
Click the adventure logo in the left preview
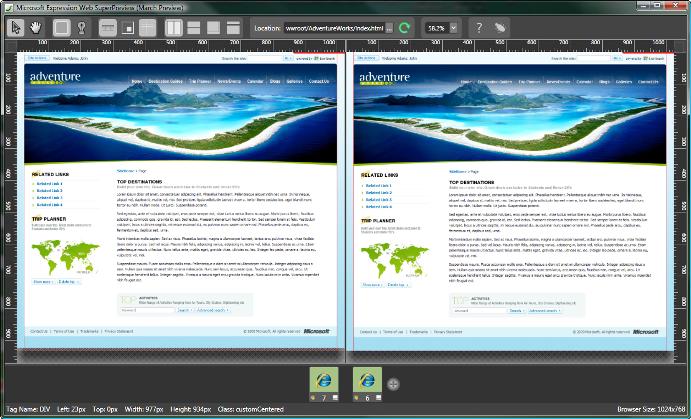coord(55,78)
